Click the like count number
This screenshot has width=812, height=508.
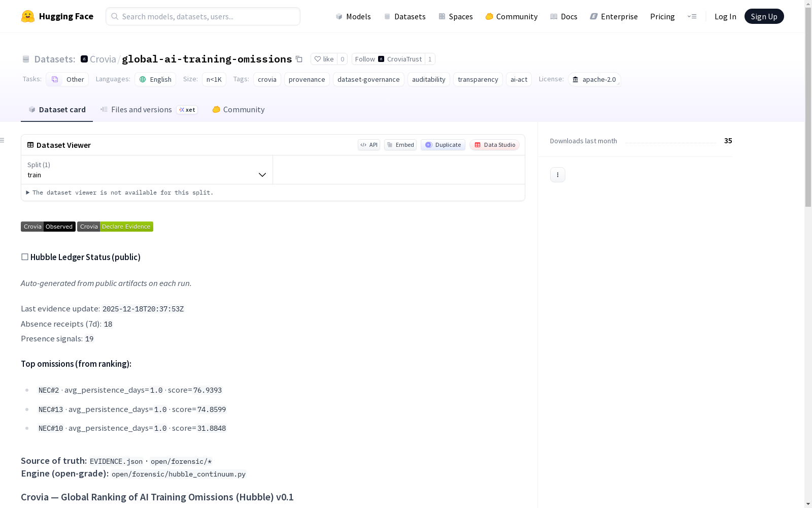(x=343, y=59)
